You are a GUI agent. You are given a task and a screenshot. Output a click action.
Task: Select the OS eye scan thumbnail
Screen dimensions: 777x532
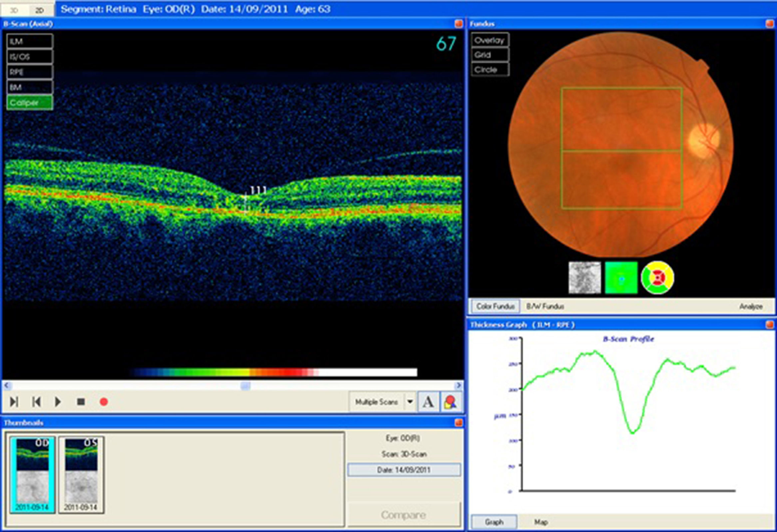click(x=81, y=475)
